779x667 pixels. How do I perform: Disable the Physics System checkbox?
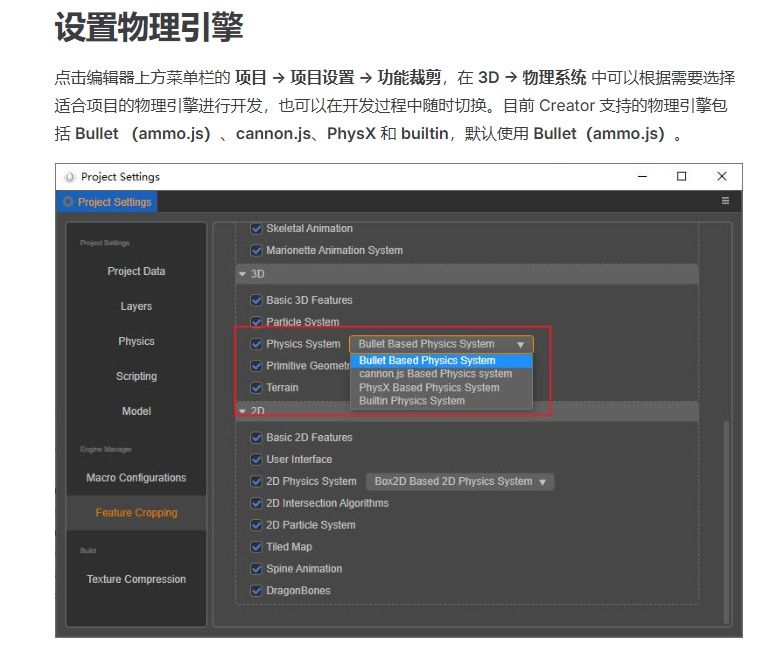click(256, 344)
